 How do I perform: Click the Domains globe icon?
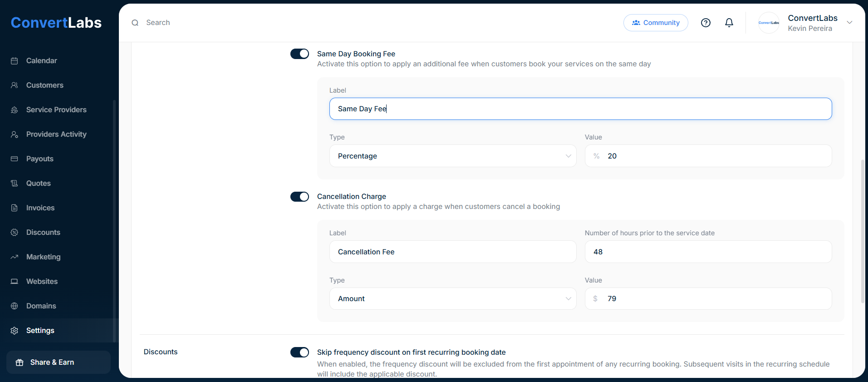point(15,306)
